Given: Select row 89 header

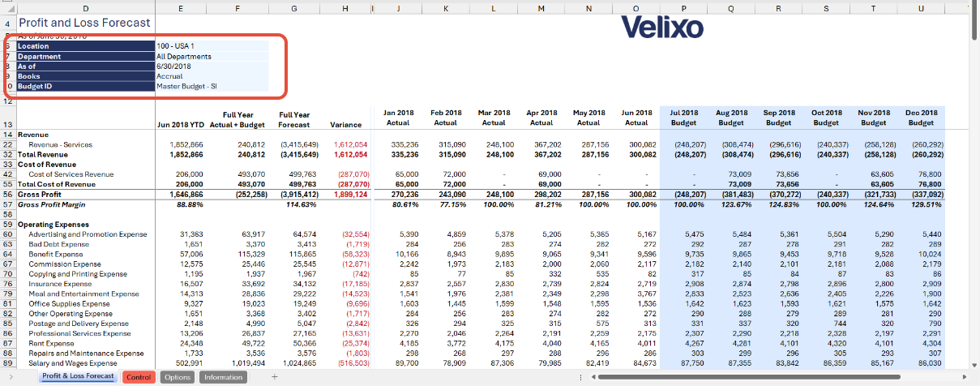Looking at the screenshot, I should (7, 363).
